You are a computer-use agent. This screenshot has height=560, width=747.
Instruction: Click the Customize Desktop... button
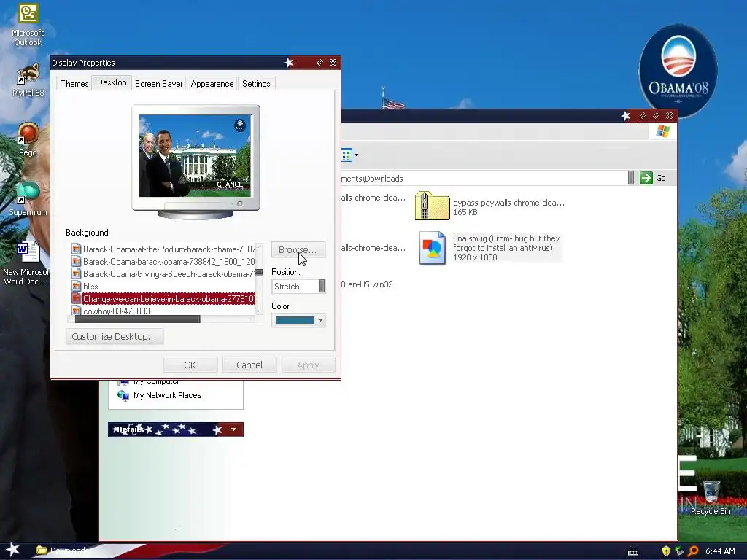115,336
